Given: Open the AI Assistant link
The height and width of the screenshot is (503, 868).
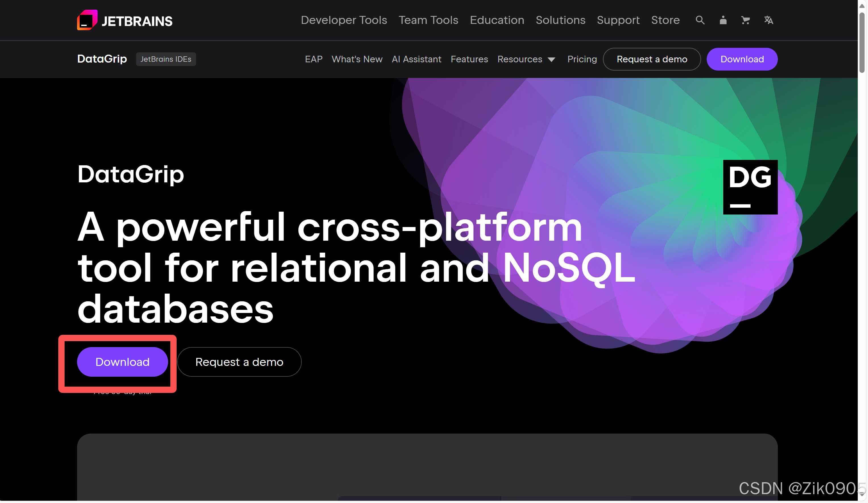Looking at the screenshot, I should pos(416,59).
